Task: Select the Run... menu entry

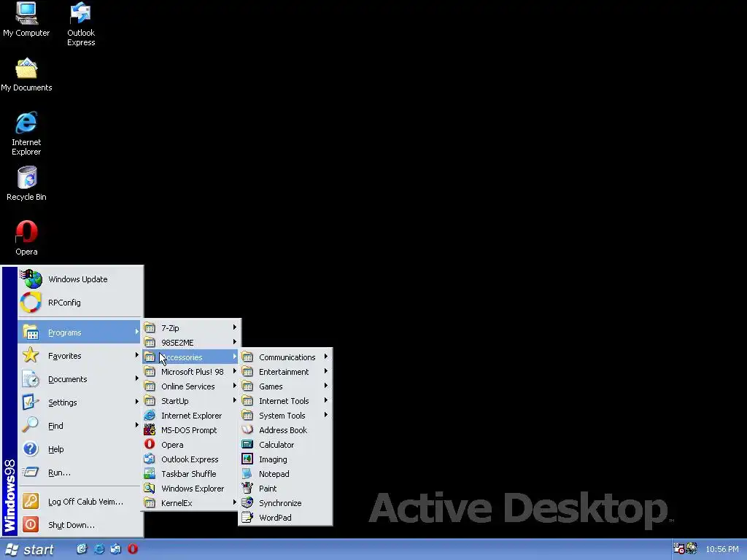Action: (80, 472)
